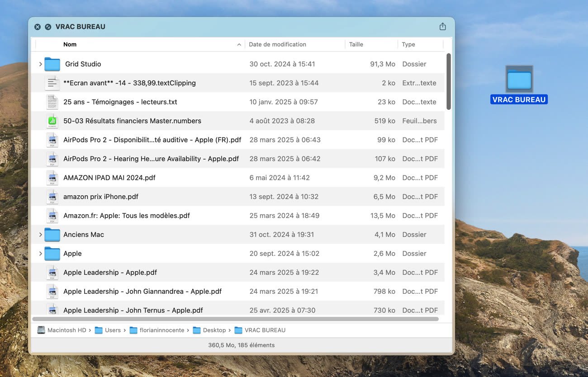The width and height of the screenshot is (588, 377).
Task: Click PDF icon of Apple Leadership - Apple.pdf
Action: (52, 273)
